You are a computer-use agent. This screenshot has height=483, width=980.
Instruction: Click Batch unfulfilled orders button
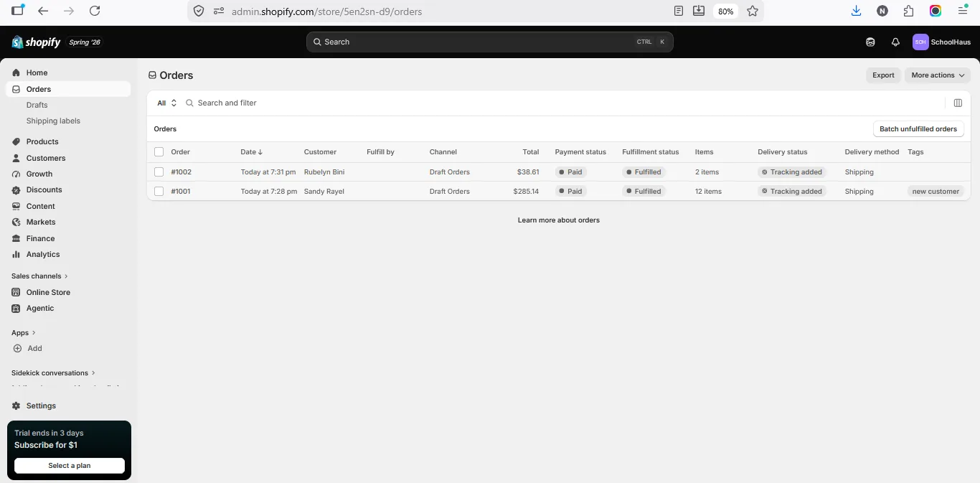pyautogui.click(x=918, y=129)
